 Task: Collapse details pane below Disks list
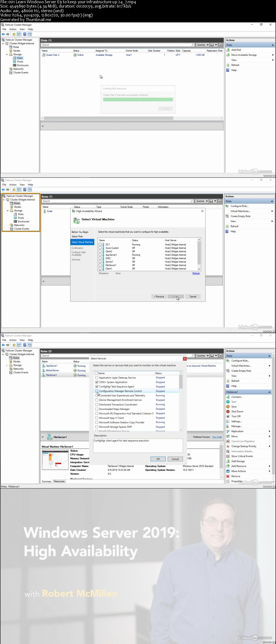click(43, 126)
